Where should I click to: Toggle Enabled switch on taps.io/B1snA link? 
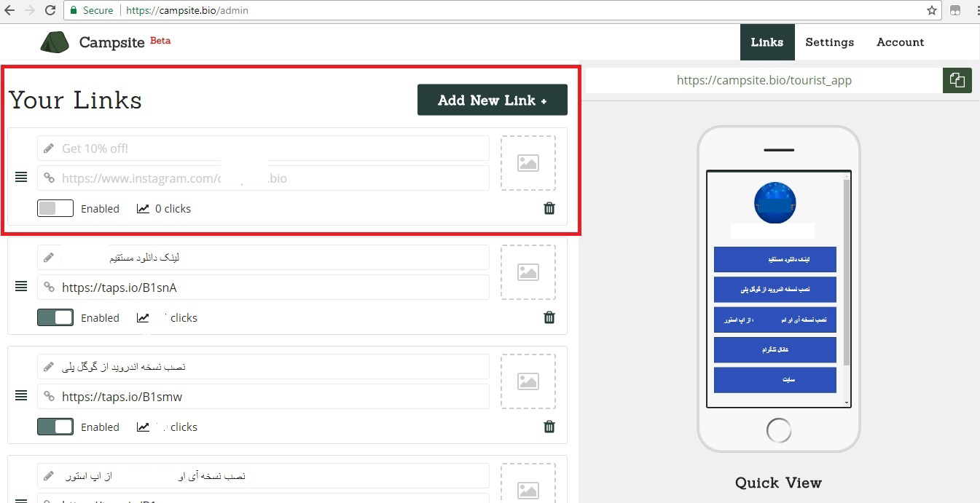tap(55, 317)
